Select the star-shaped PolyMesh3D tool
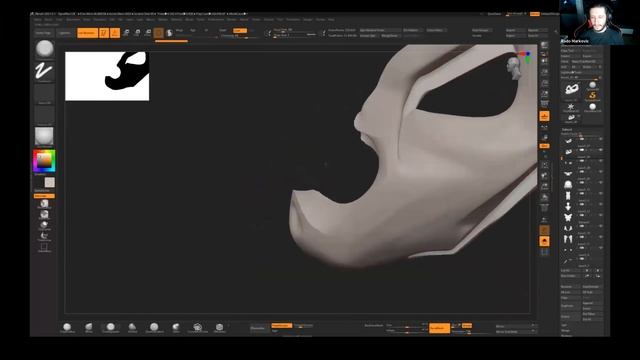640x360 pixels. (571, 107)
